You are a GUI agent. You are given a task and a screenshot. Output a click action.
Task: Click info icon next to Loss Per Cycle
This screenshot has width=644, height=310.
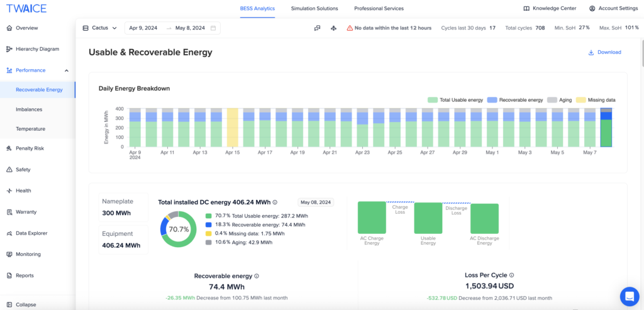pos(512,275)
